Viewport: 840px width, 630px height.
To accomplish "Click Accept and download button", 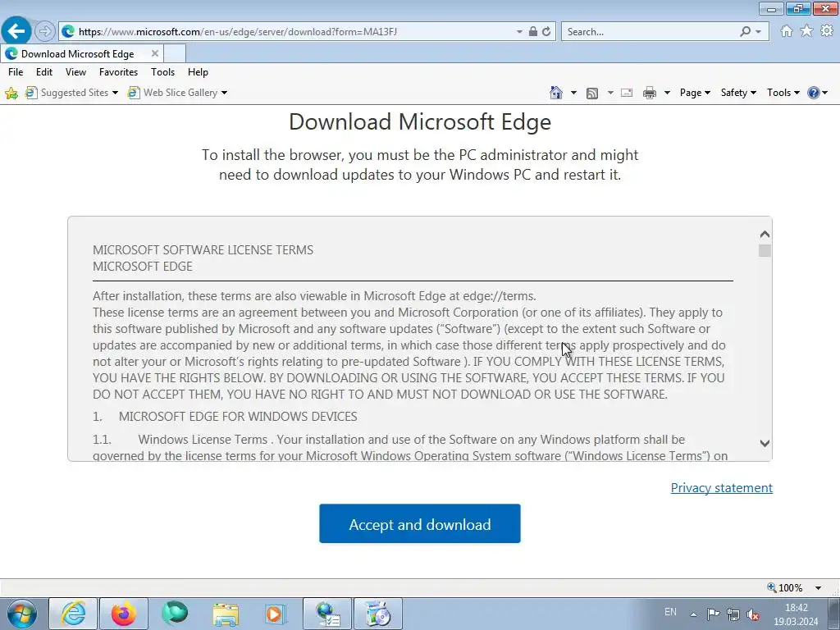I will click(420, 523).
